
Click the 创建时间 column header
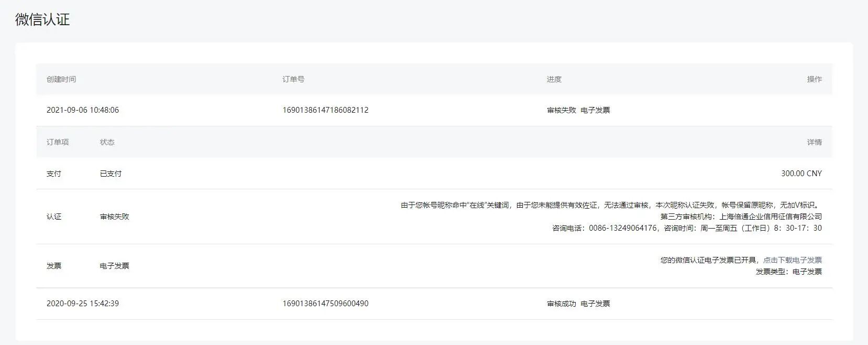[x=61, y=79]
